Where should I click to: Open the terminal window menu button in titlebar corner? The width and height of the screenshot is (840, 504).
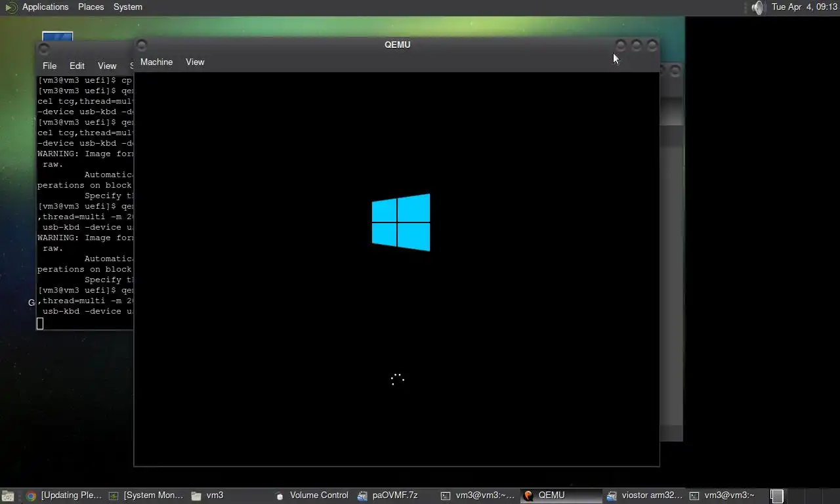click(x=44, y=49)
